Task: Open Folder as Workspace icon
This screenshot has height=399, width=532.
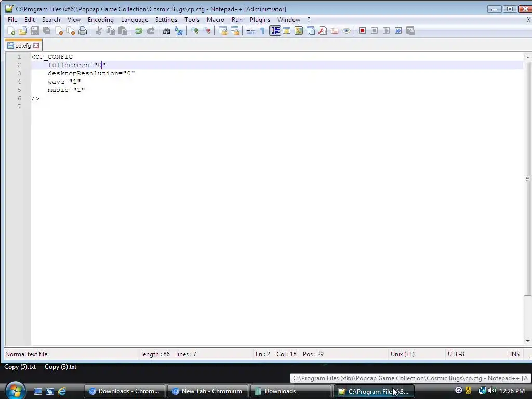Action: pyautogui.click(x=334, y=31)
